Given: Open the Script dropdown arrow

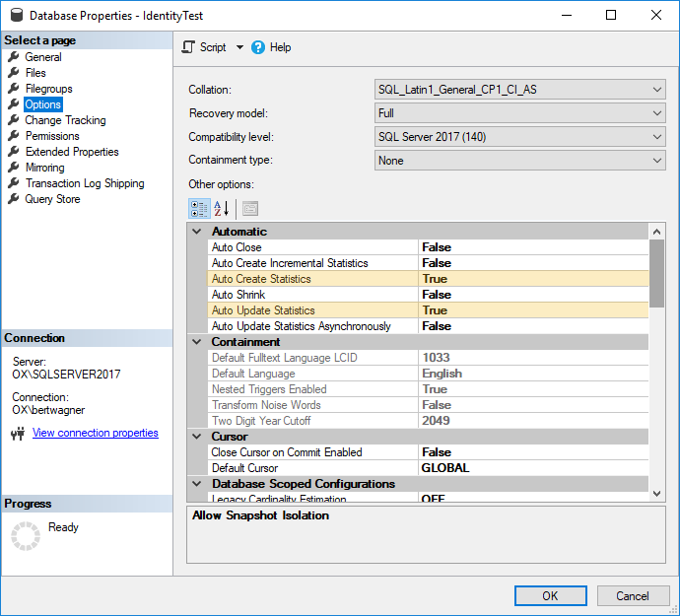Looking at the screenshot, I should [239, 47].
